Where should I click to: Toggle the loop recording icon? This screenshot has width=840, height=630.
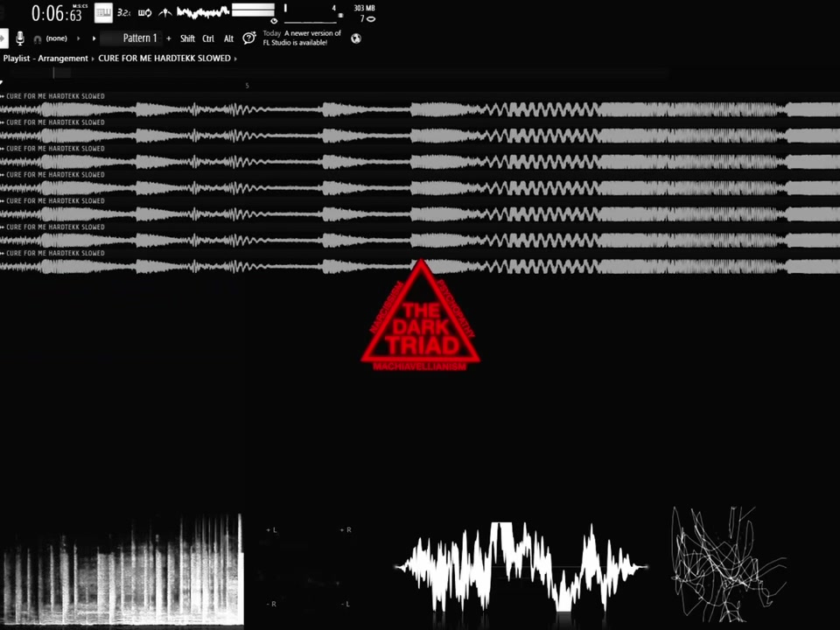coord(144,13)
